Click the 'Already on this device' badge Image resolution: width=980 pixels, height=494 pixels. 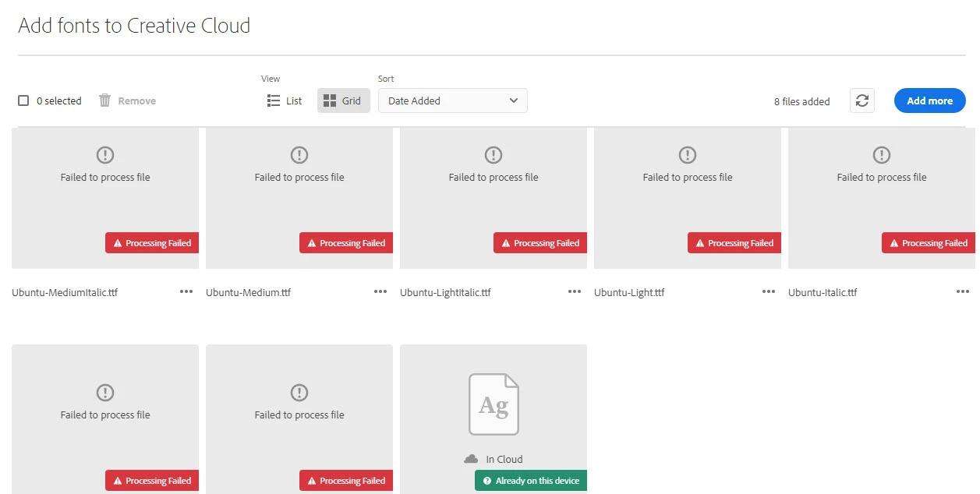531,481
